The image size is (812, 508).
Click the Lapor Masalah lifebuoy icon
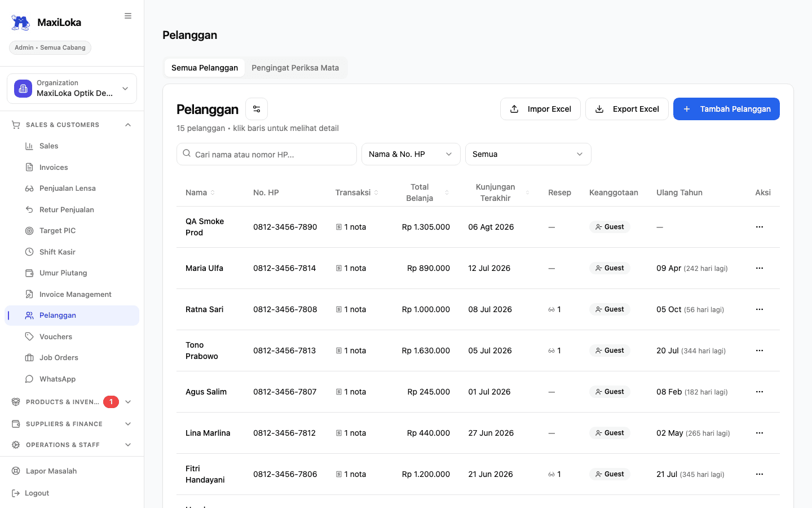(16, 471)
